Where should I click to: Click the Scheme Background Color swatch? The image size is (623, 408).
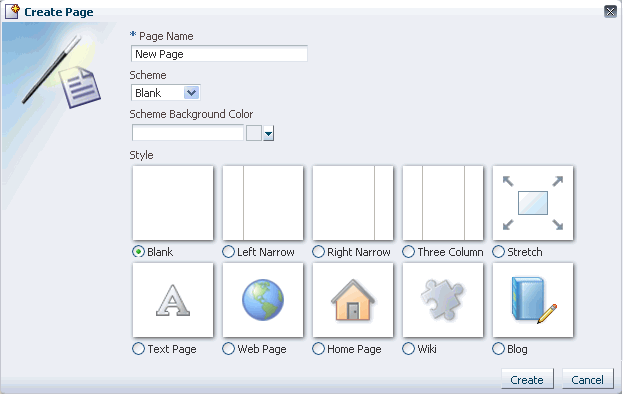(x=253, y=133)
